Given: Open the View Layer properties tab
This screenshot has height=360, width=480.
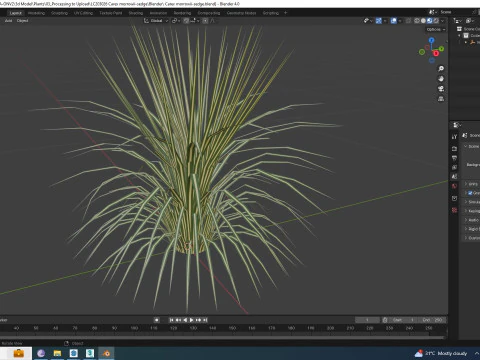Looking at the screenshot, I should coord(454,167).
